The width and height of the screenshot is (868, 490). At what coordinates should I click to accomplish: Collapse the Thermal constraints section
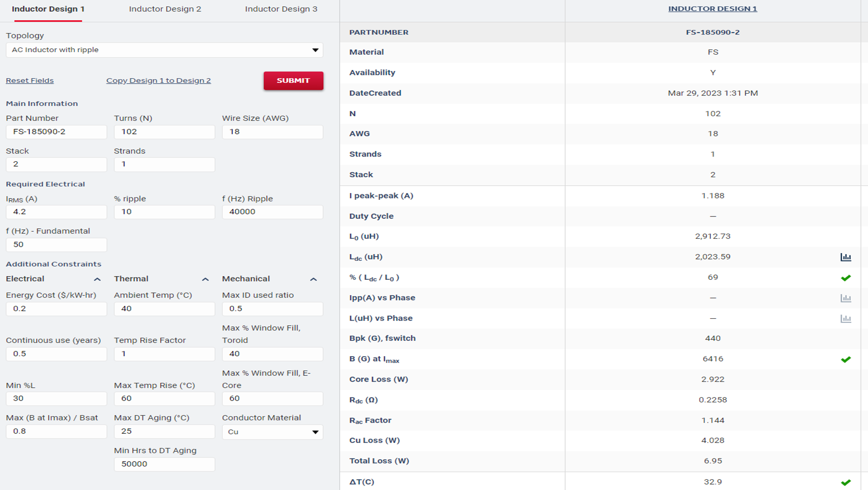(x=205, y=279)
